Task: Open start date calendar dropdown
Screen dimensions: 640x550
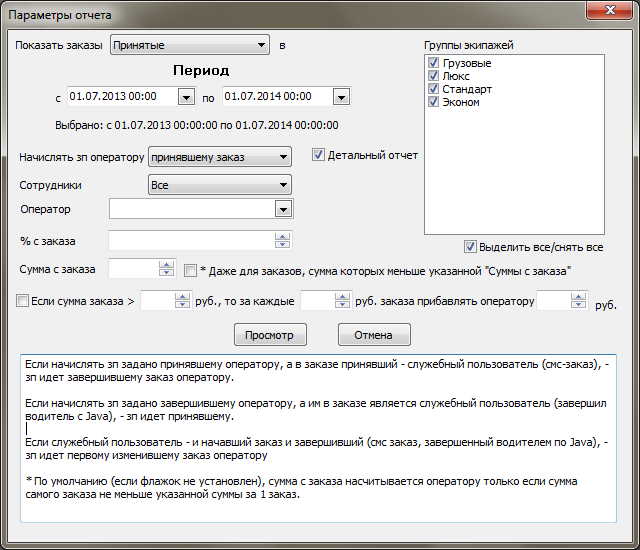Action: (185, 97)
